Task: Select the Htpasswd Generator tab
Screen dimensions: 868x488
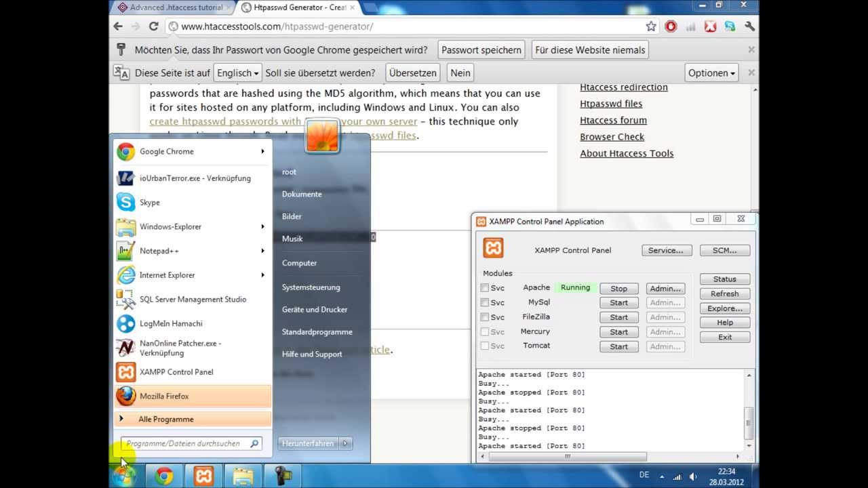Action: pos(298,7)
